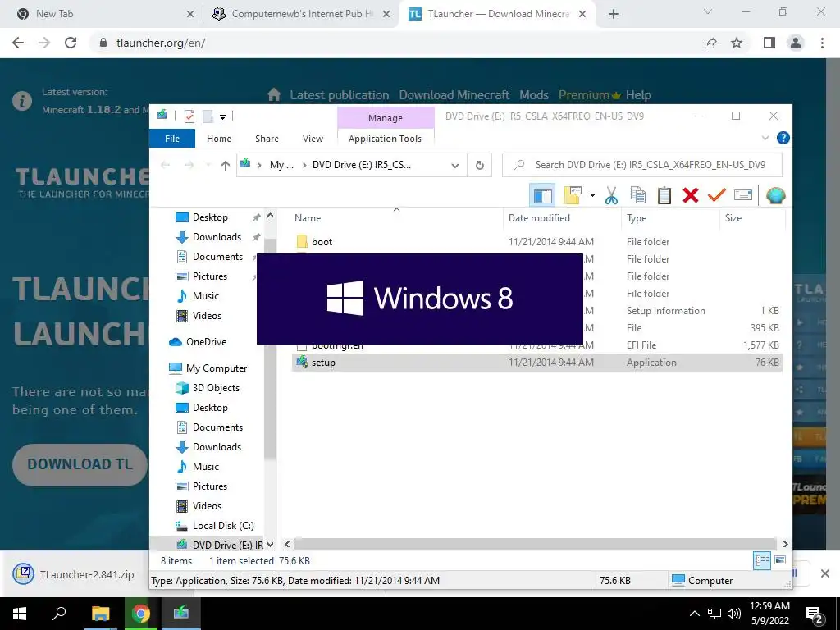Open the Windows Start menu
Screen dimensions: 840x630
(x=20, y=614)
